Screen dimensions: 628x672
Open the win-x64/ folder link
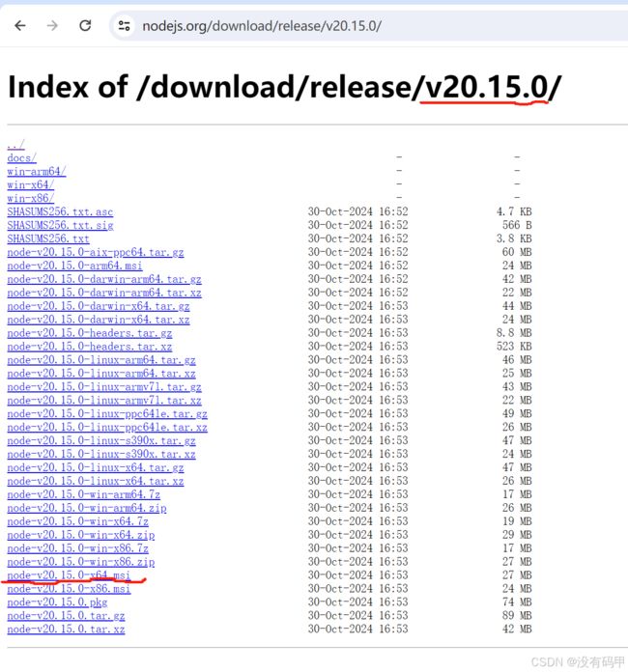point(31,184)
